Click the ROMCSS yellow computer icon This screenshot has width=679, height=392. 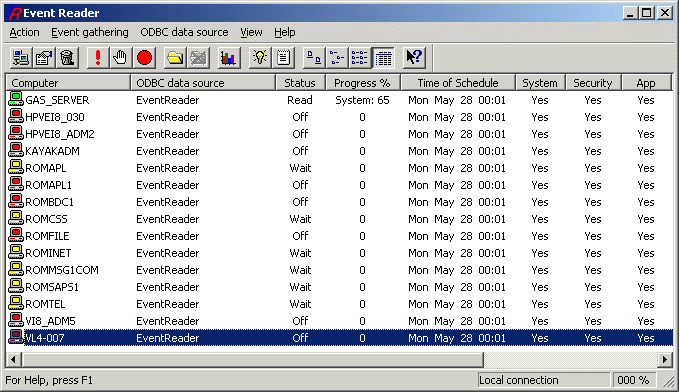(x=16, y=218)
